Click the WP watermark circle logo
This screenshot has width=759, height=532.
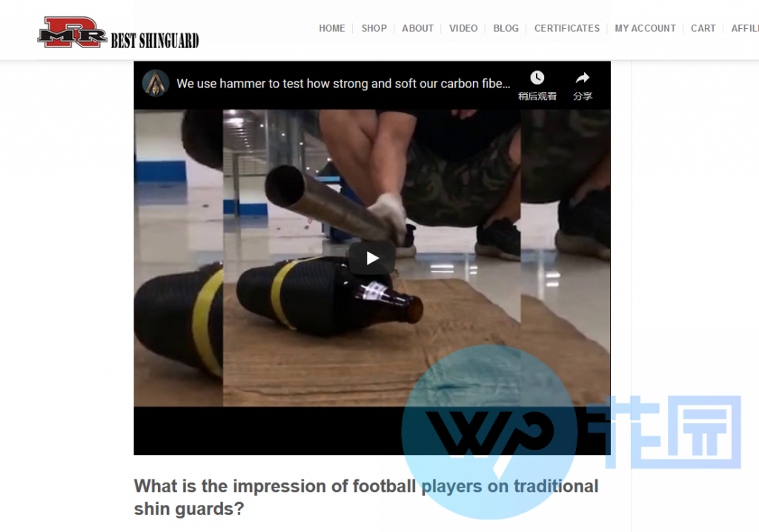pos(489,432)
